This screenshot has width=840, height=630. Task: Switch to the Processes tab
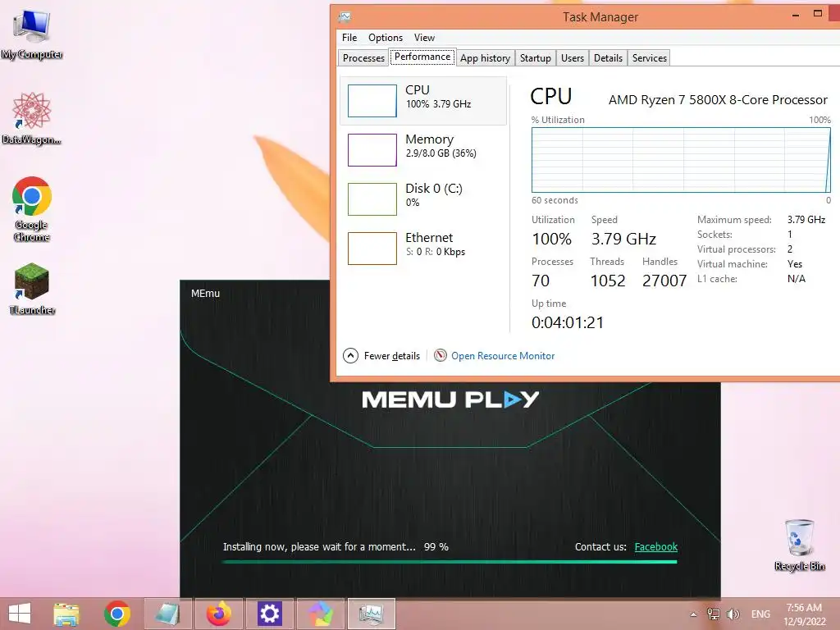[x=363, y=58]
